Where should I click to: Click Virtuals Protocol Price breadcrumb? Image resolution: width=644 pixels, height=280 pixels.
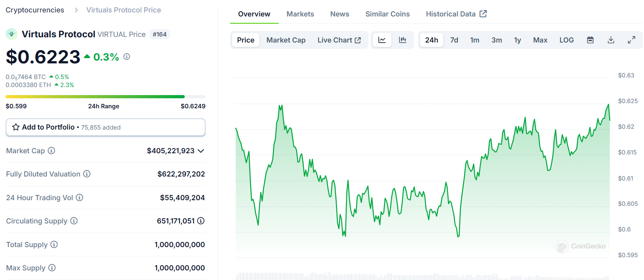coord(124,10)
